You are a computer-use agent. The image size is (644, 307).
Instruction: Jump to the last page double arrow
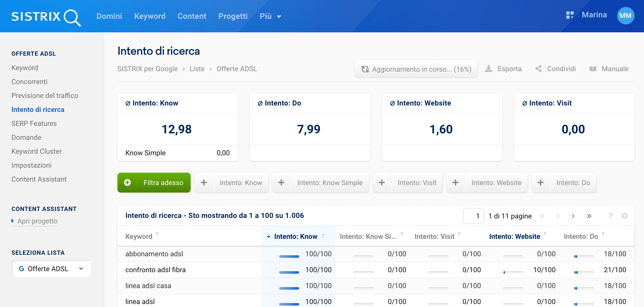click(x=589, y=216)
